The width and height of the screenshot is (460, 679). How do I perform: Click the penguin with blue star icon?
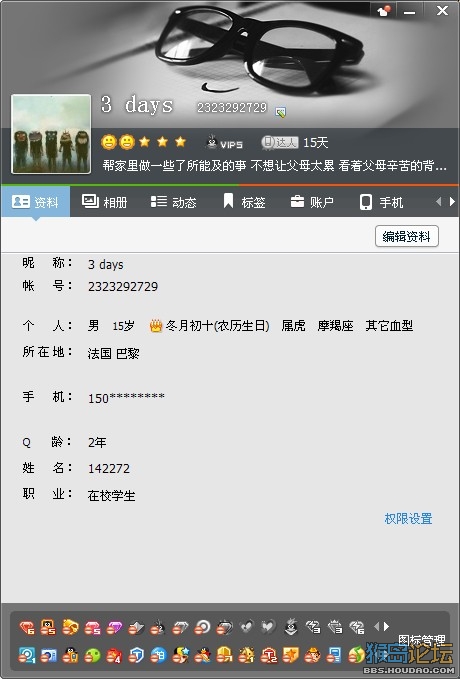(180, 655)
